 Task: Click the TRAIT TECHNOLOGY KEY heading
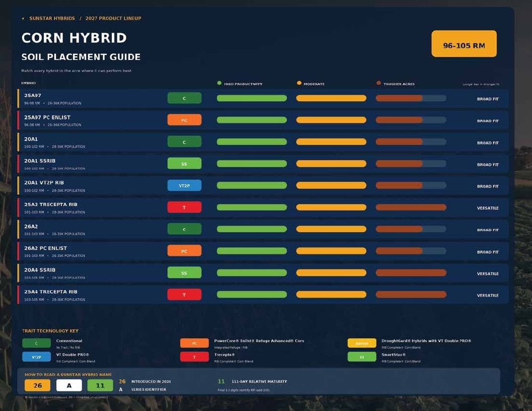point(50,331)
